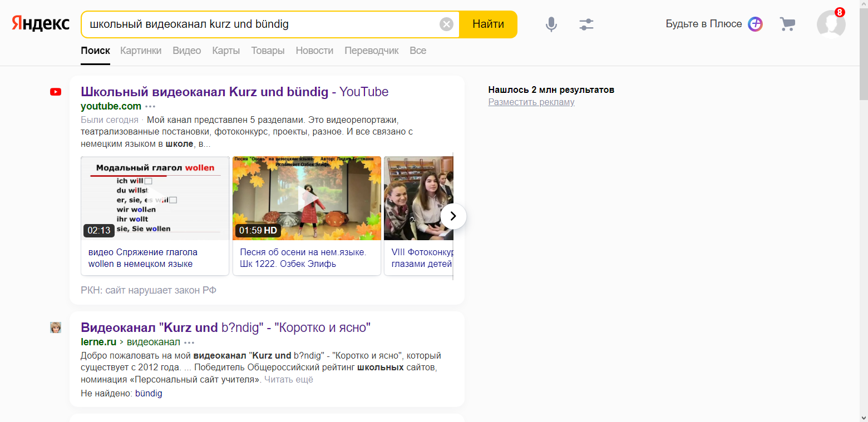Click the Найти search button
This screenshot has width=868, height=422.
pyautogui.click(x=488, y=24)
